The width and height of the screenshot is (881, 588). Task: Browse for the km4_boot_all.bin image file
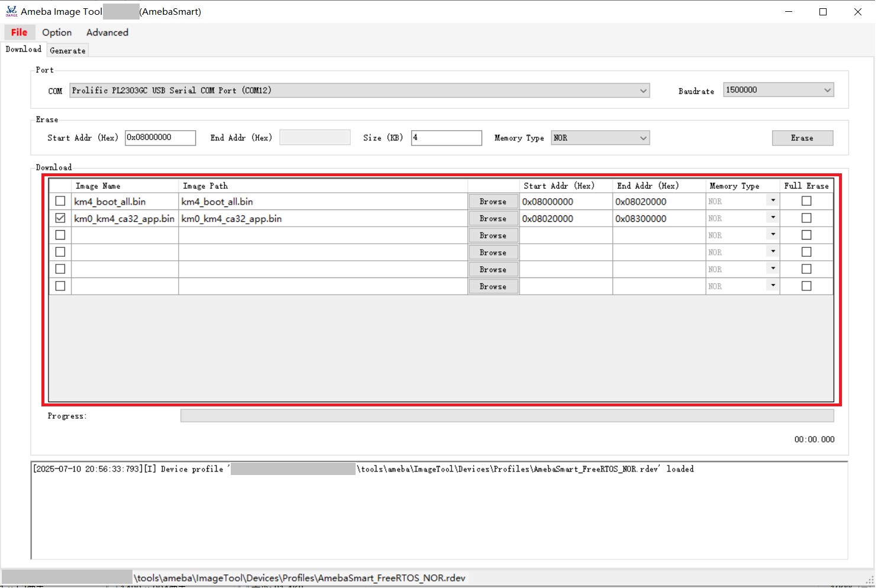pos(493,202)
